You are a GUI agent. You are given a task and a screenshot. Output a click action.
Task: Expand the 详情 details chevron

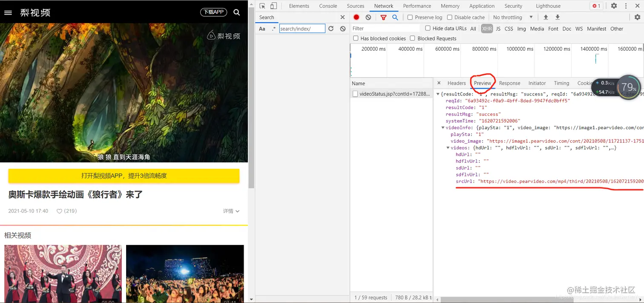pos(237,211)
